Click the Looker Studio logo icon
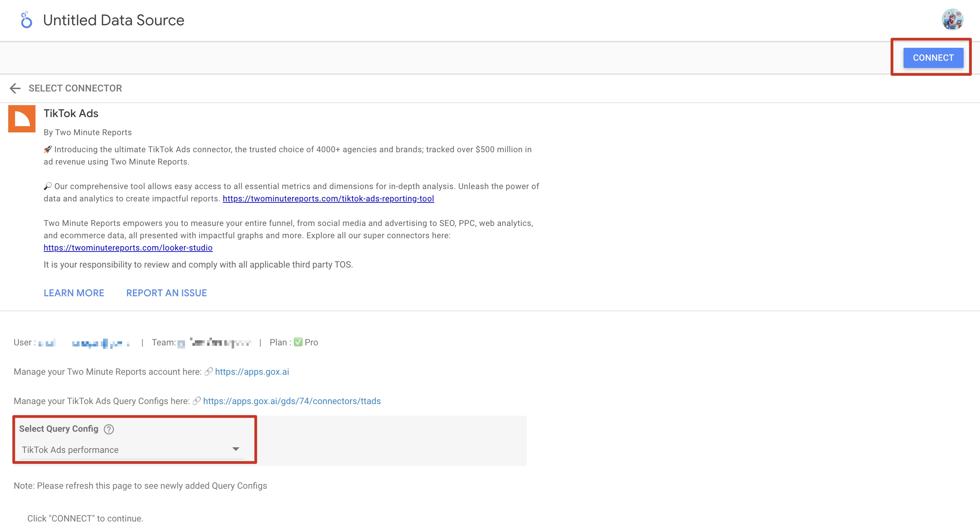This screenshot has width=980, height=529. click(x=26, y=20)
